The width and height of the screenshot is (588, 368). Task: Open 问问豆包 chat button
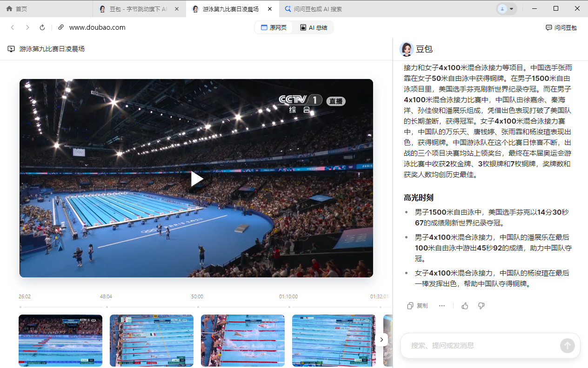[561, 27]
